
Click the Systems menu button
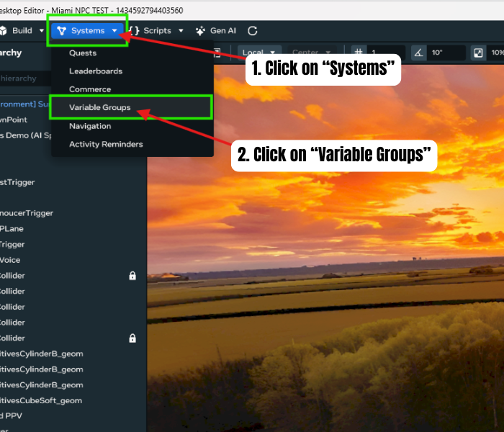click(87, 31)
